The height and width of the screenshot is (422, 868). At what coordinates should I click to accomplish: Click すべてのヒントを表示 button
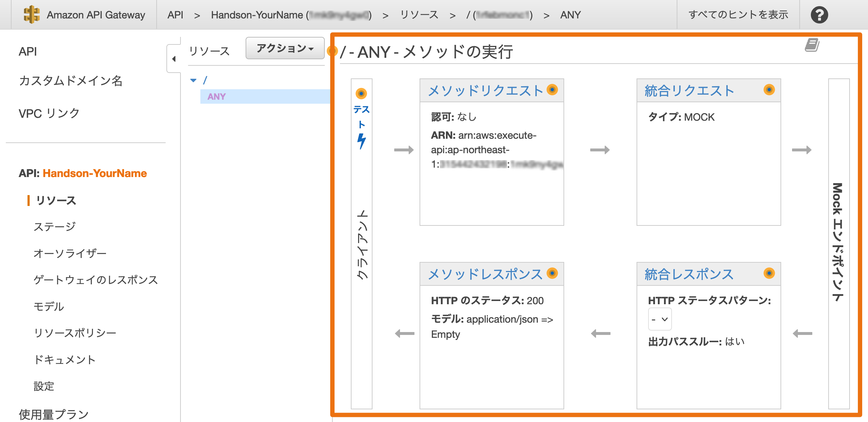(x=738, y=15)
